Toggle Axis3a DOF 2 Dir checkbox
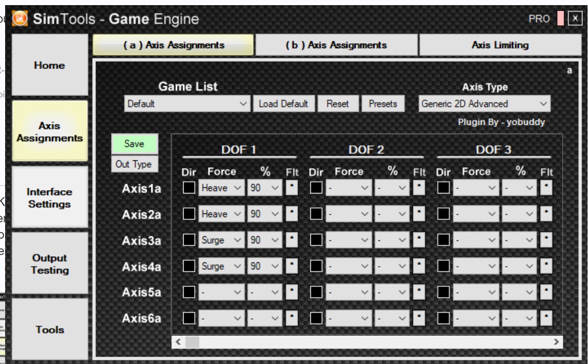 pyautogui.click(x=316, y=240)
